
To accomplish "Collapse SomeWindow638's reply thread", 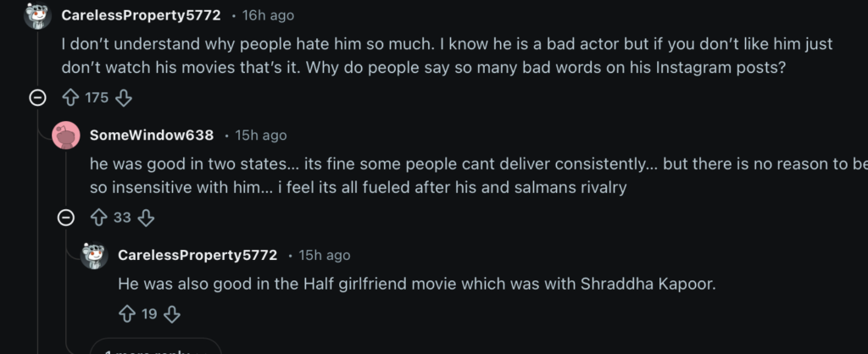I will point(66,218).
